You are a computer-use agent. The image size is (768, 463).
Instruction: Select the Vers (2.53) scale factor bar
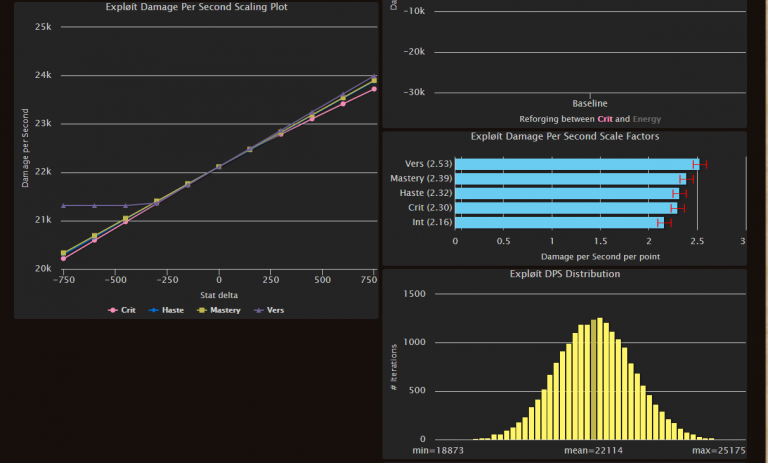click(575, 164)
